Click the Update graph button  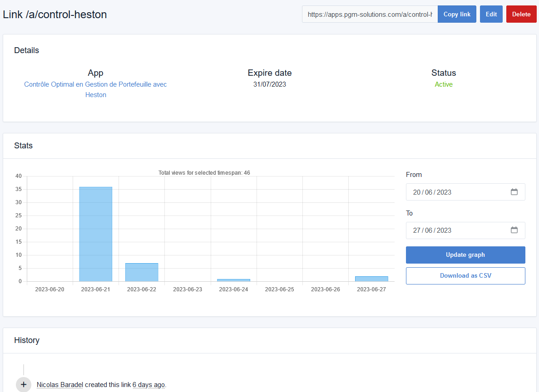point(465,255)
